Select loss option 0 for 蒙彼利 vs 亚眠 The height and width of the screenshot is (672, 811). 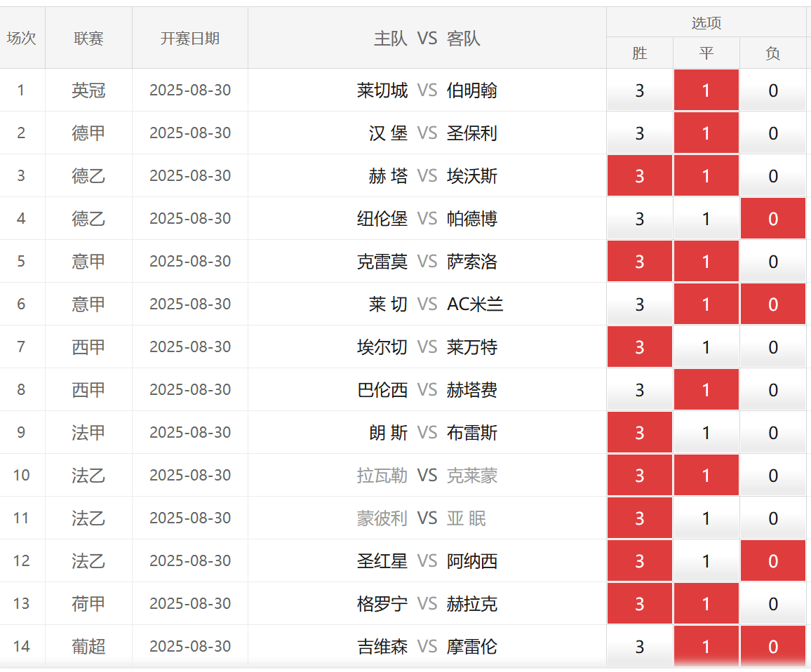point(773,518)
